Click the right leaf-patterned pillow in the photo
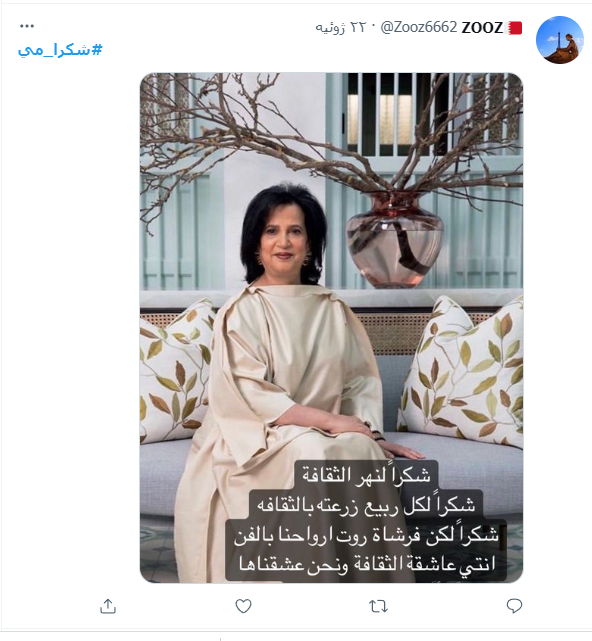 point(462,370)
